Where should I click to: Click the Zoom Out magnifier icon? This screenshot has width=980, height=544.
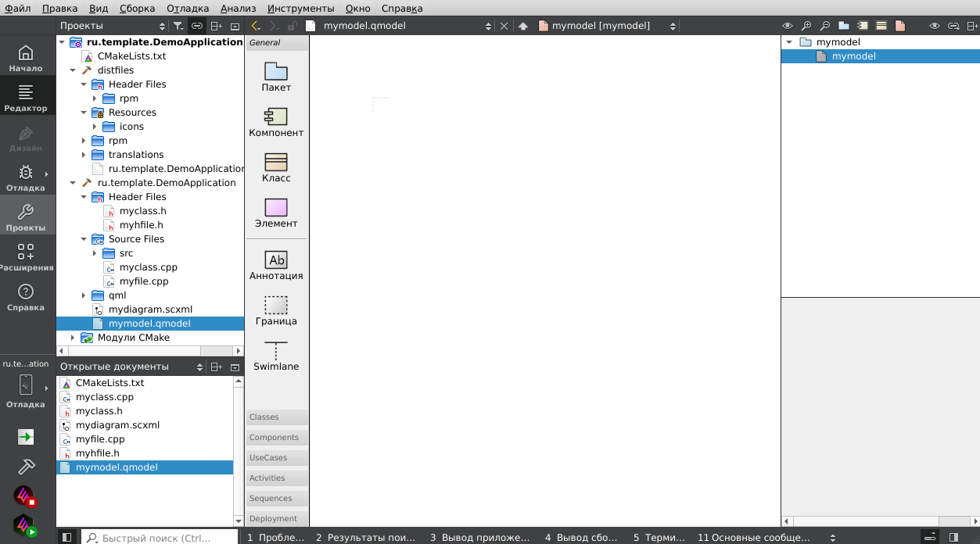(824, 26)
